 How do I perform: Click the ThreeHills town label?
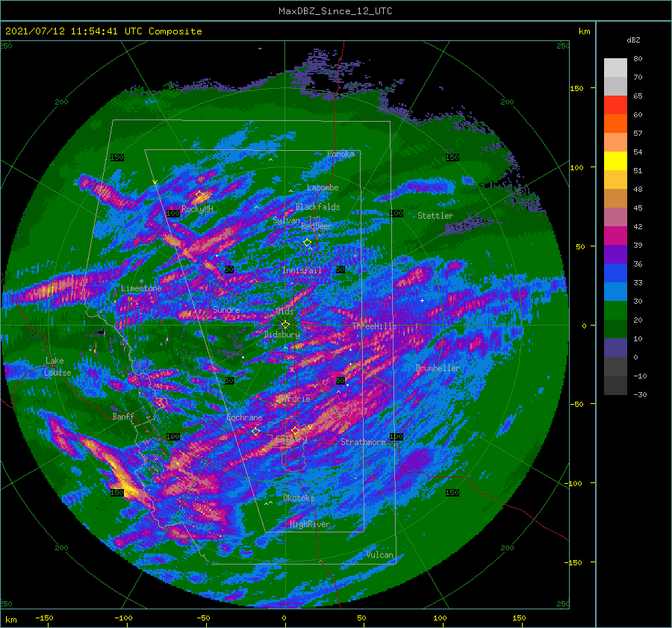(x=374, y=326)
